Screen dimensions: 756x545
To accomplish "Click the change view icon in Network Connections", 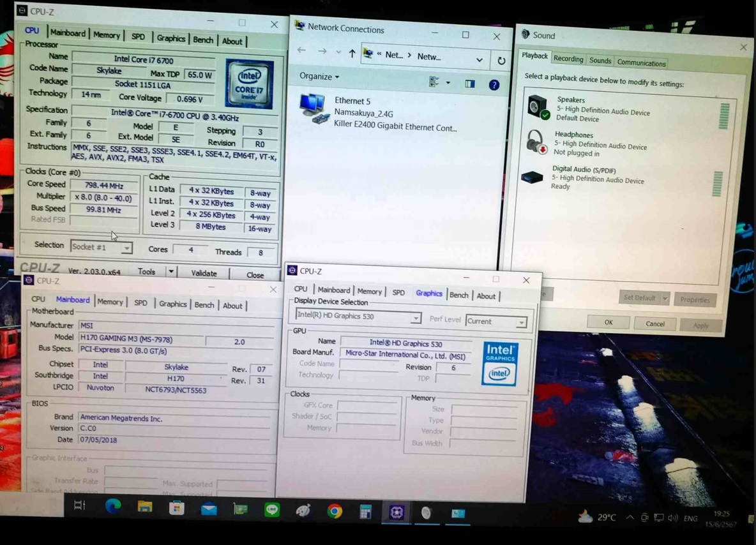I will point(434,82).
